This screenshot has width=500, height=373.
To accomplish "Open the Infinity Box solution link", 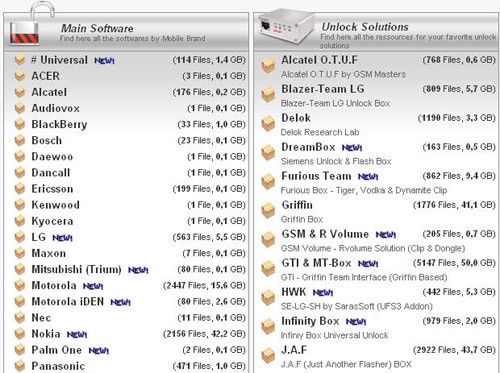I will click(310, 321).
